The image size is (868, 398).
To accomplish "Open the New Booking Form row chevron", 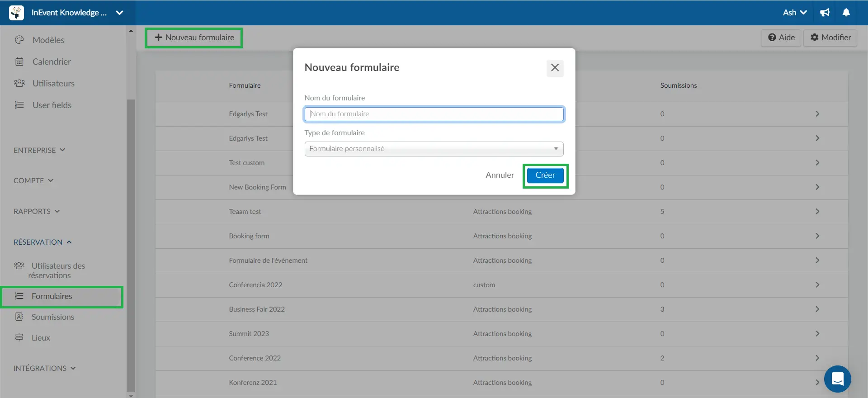I will (817, 187).
